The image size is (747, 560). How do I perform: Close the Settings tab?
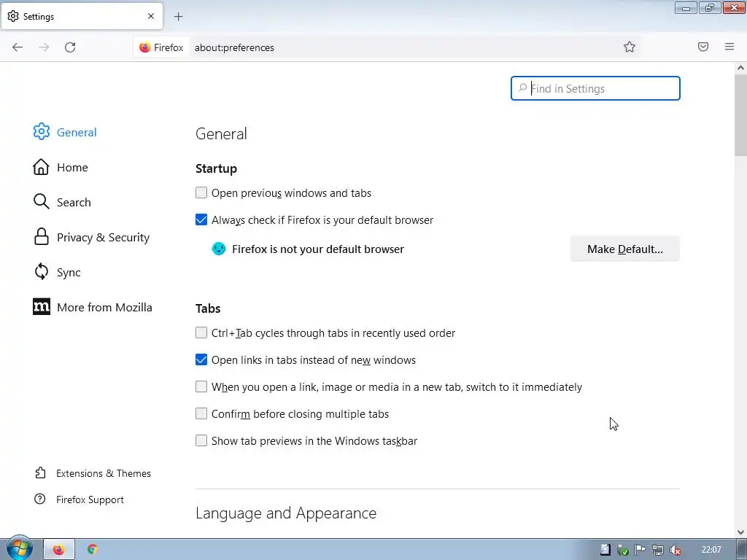(x=151, y=16)
